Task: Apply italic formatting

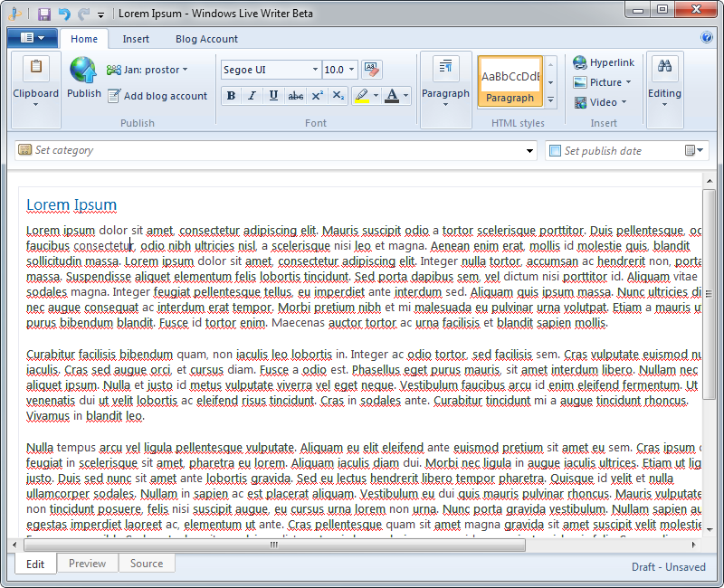Action: (252, 96)
